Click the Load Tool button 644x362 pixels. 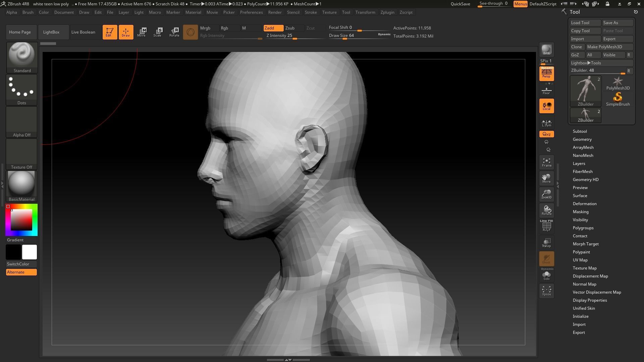(x=585, y=23)
